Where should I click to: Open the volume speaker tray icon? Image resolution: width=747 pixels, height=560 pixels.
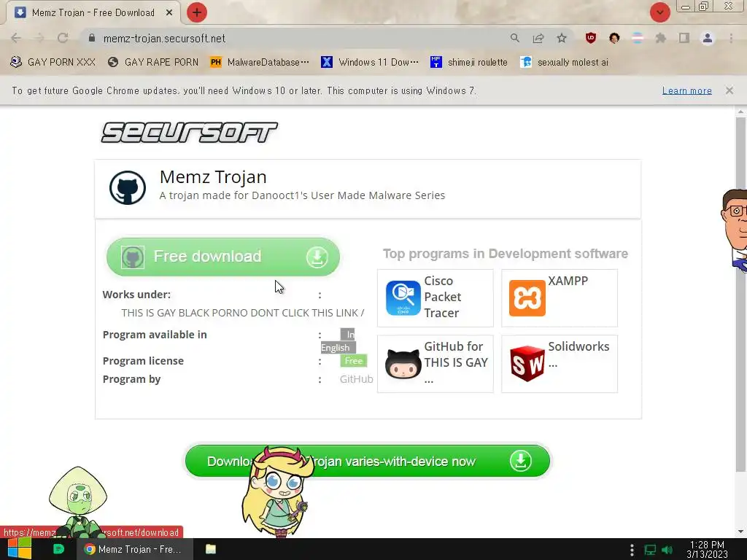[667, 550]
